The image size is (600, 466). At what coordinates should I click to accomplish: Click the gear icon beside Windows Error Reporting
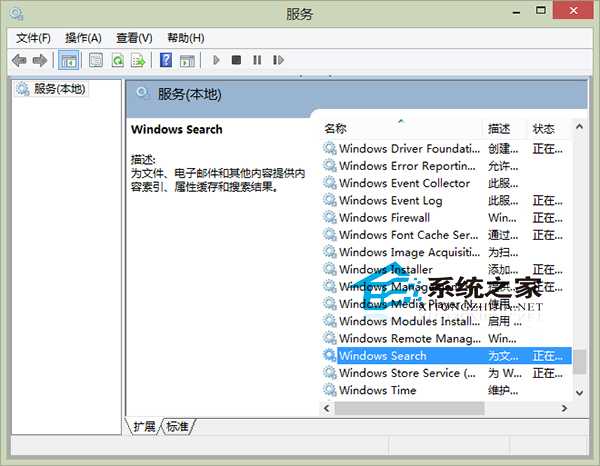click(329, 166)
